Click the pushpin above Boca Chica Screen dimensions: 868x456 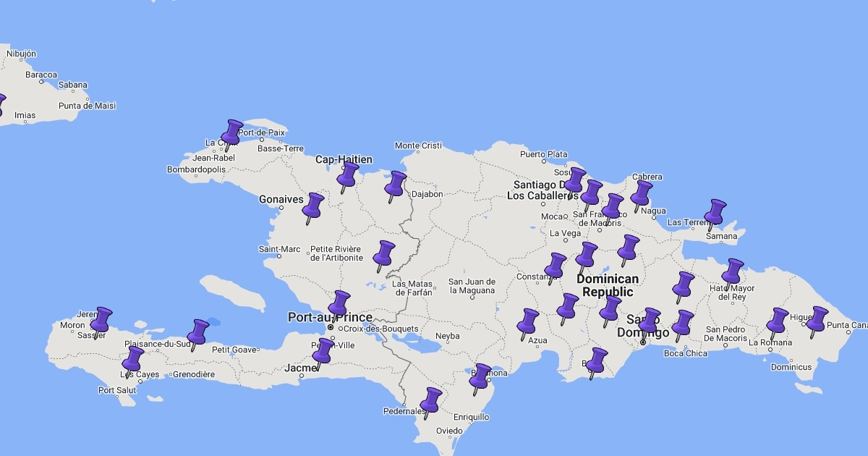(683, 324)
